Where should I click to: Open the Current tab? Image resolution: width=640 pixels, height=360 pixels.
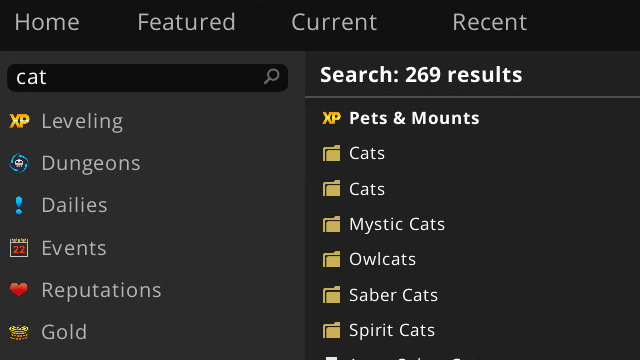(334, 22)
